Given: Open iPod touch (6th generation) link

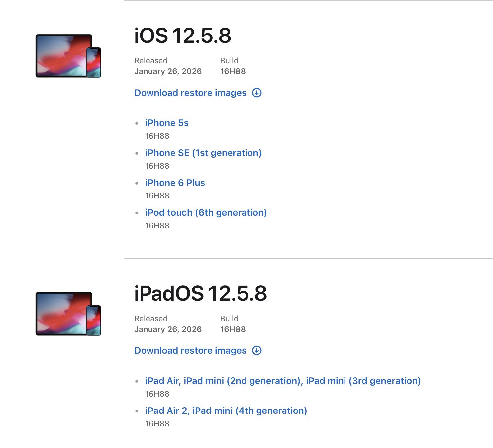Looking at the screenshot, I should click(206, 213).
